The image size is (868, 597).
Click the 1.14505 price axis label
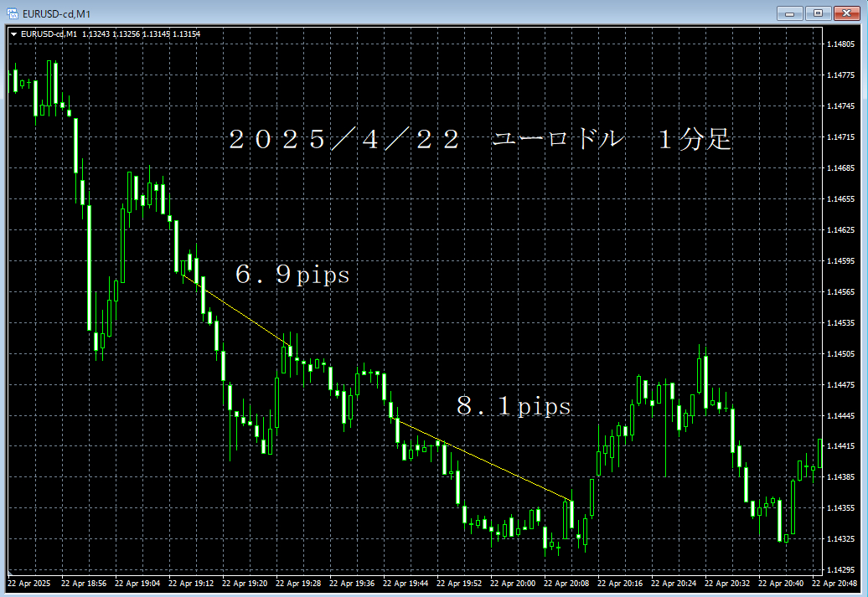840,354
